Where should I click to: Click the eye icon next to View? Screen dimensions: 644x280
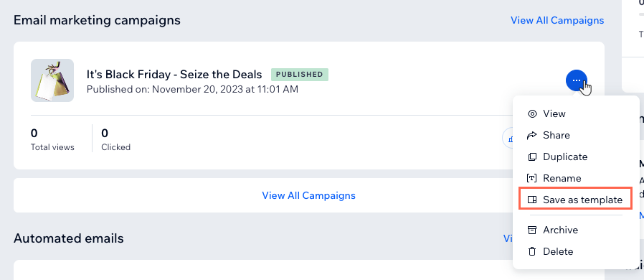point(532,114)
